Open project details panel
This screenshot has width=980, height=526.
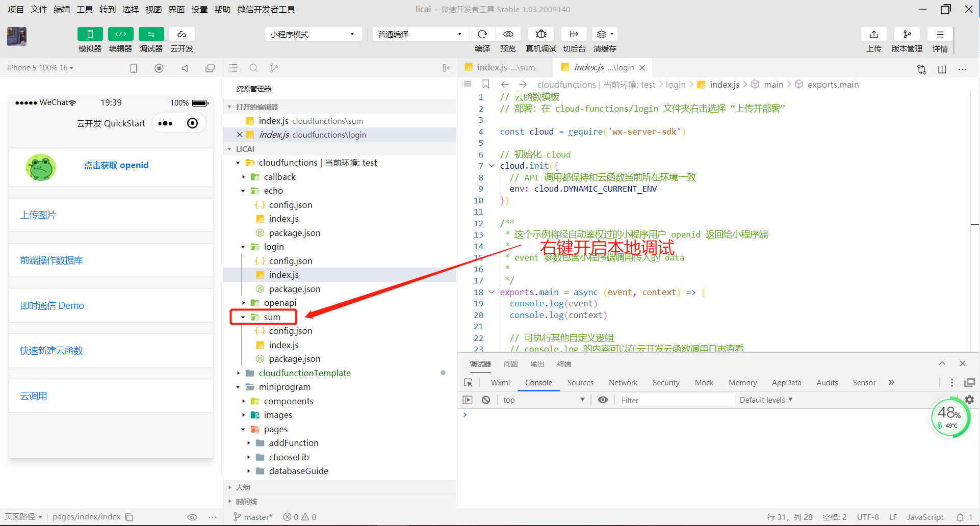point(940,34)
